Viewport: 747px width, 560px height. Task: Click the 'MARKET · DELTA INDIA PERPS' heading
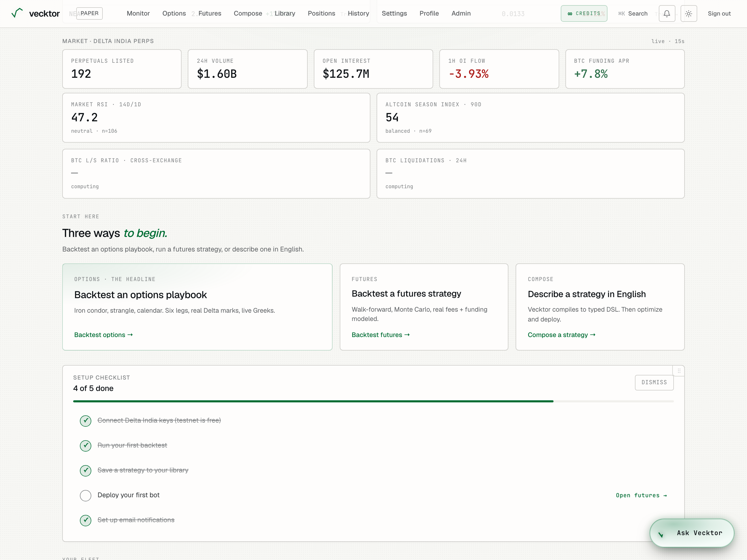coord(108,41)
